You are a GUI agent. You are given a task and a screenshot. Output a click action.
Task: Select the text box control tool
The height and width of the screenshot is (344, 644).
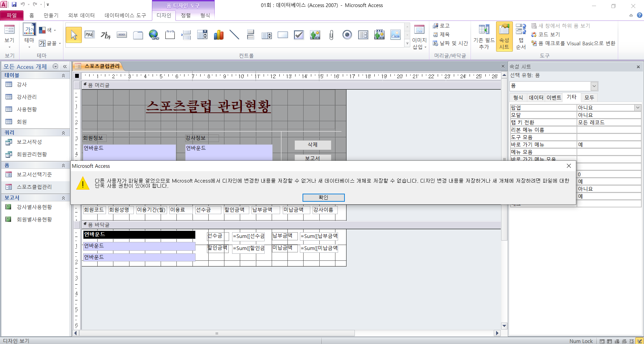90,35
